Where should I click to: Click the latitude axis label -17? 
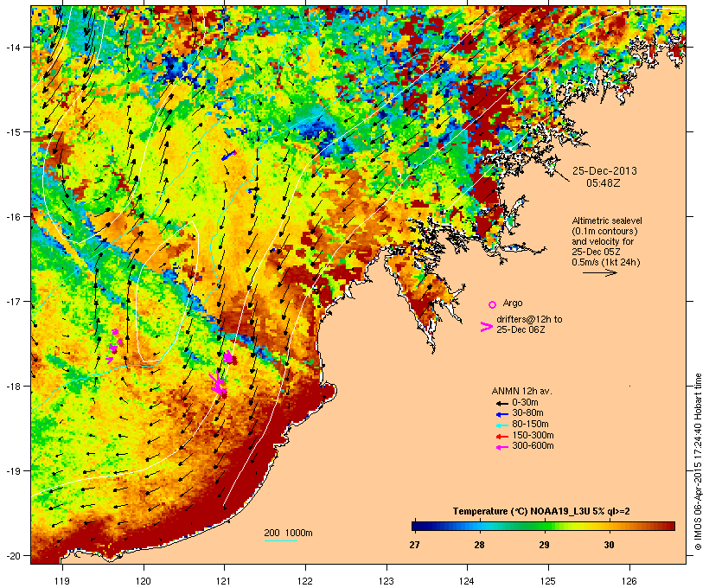pyautogui.click(x=12, y=301)
